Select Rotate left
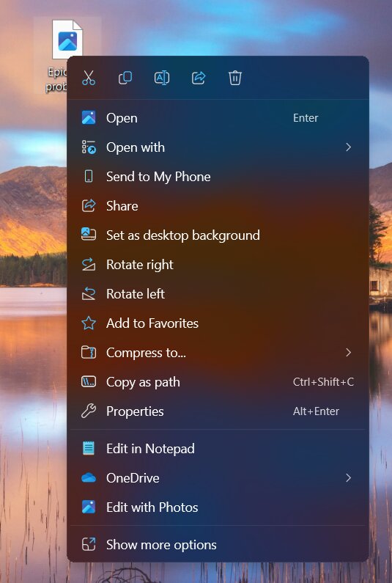Screen dimensions: 392x583 click(x=218, y=294)
